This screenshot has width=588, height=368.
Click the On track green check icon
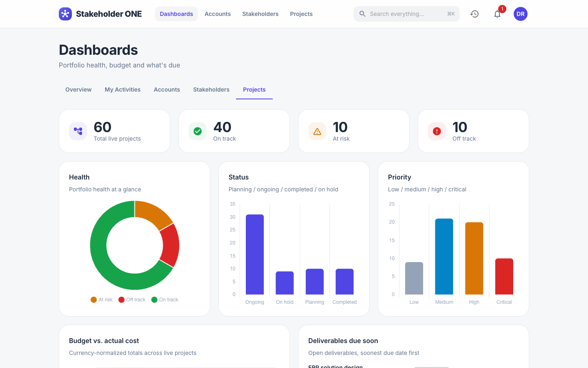[198, 131]
